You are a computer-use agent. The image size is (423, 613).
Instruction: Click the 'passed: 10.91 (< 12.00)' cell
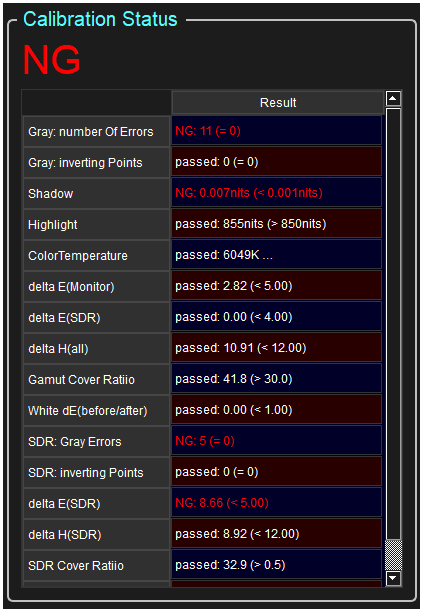point(276,348)
